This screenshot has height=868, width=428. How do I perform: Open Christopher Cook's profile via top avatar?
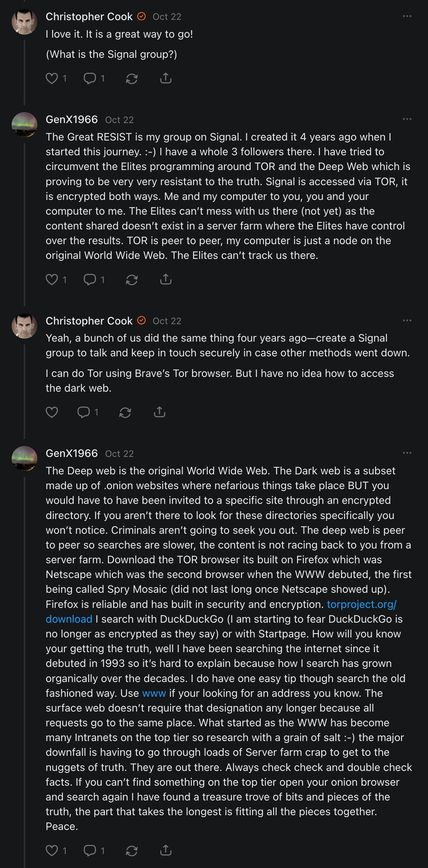tap(24, 22)
